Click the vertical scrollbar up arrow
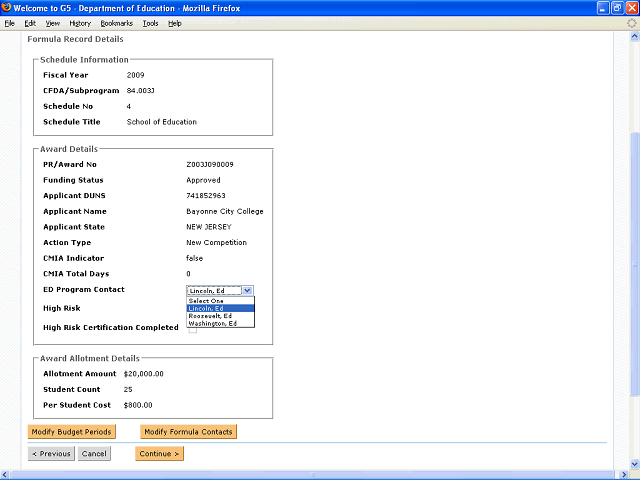Screen dimensions: 640x480 [x=634, y=36]
